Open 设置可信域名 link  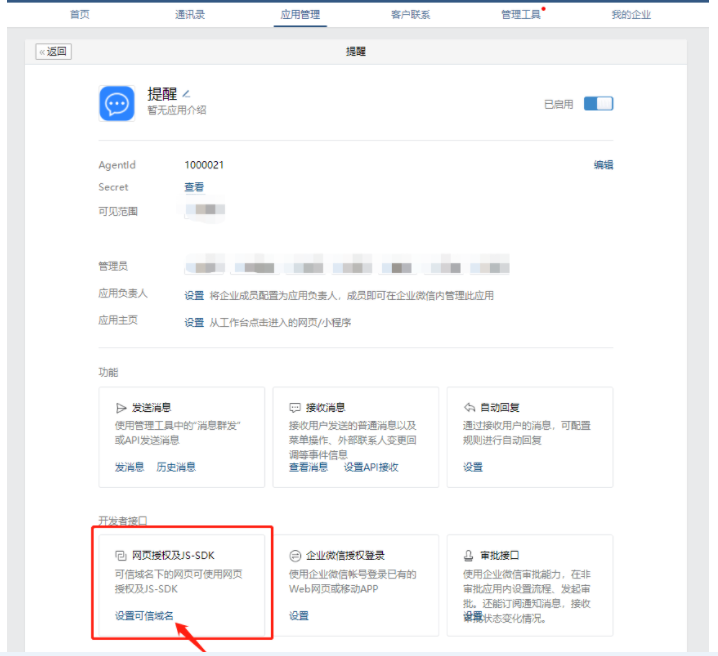(145, 616)
